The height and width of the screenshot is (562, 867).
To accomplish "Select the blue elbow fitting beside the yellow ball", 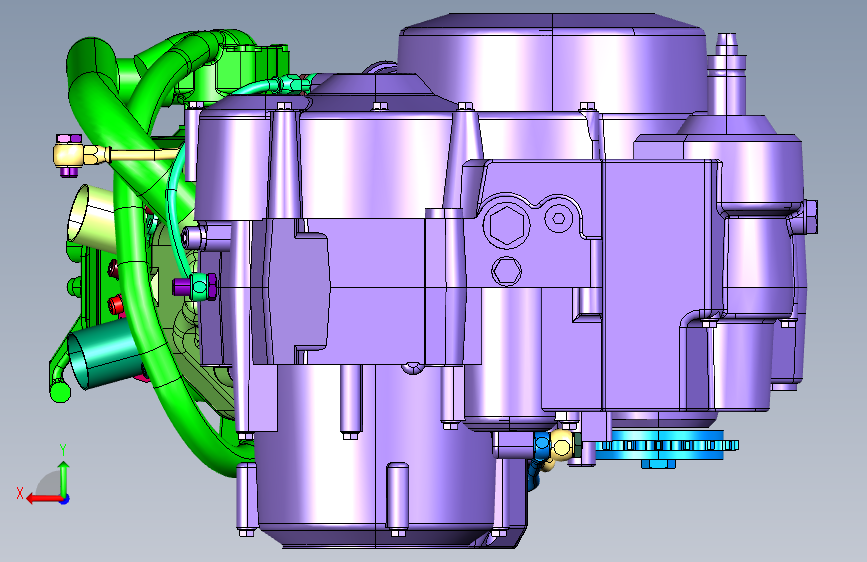I will [541, 445].
